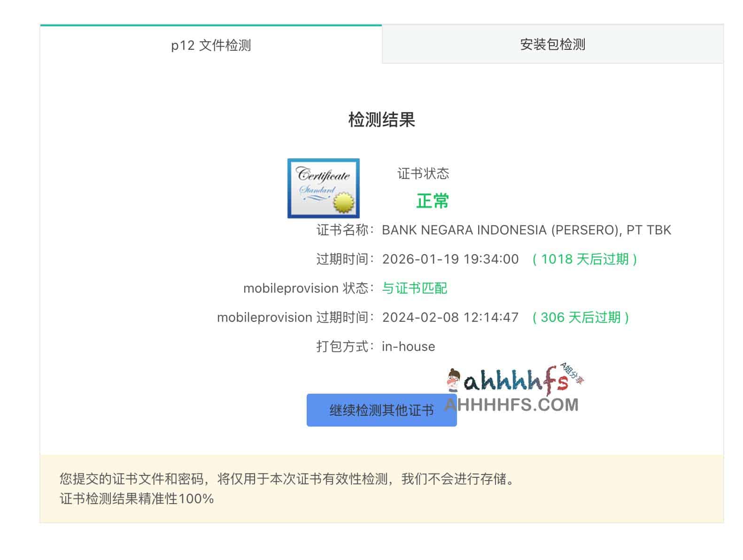The image size is (743, 560).
Task: Click the 继续检测其他证书 button
Action: 381,410
